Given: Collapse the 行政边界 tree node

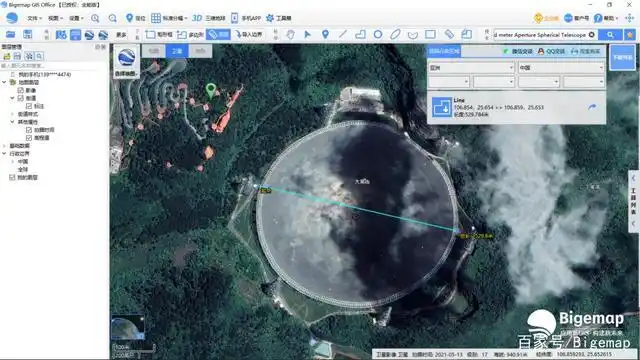Looking at the screenshot, I should (4, 153).
